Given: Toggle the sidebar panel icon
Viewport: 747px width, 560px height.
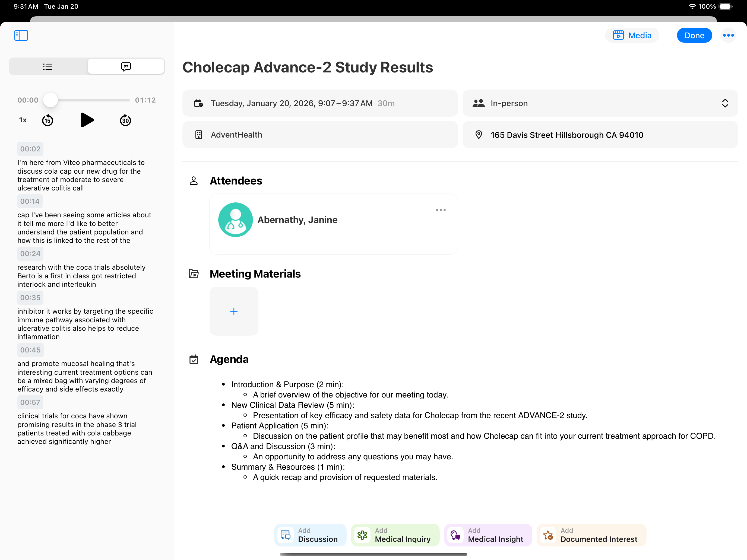Looking at the screenshot, I should [x=21, y=36].
